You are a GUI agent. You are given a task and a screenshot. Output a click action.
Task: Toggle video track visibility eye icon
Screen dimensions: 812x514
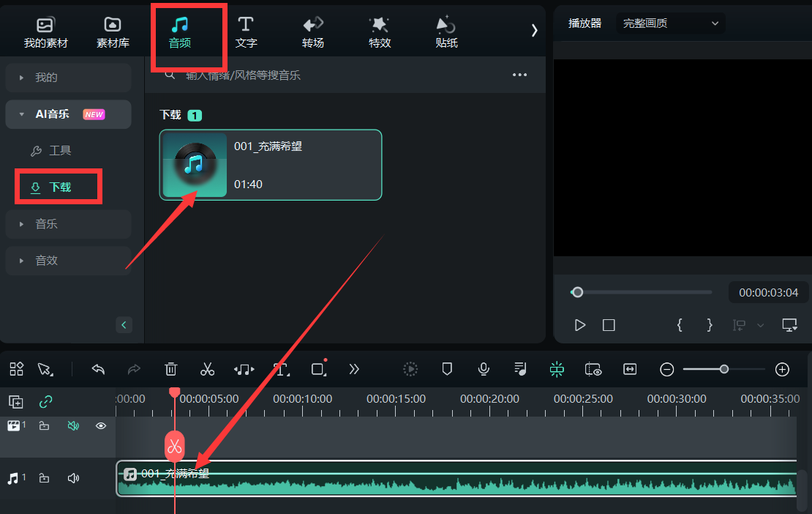(101, 425)
